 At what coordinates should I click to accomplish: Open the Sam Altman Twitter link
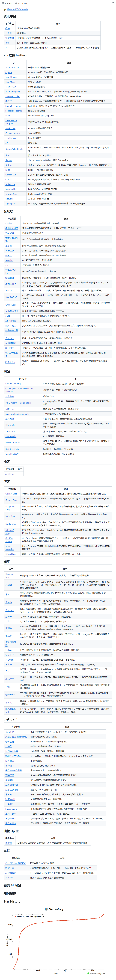11,77
